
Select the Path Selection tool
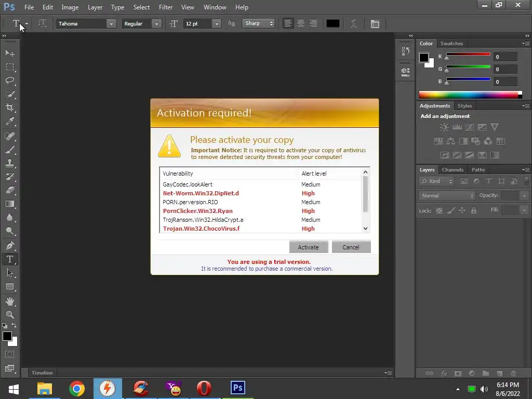[x=10, y=273]
